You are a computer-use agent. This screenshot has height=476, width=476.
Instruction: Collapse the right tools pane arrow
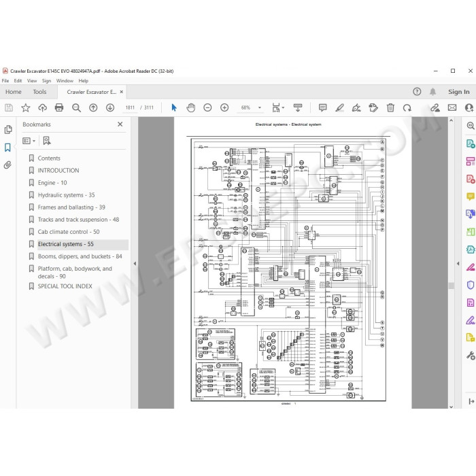pyautogui.click(x=458, y=264)
